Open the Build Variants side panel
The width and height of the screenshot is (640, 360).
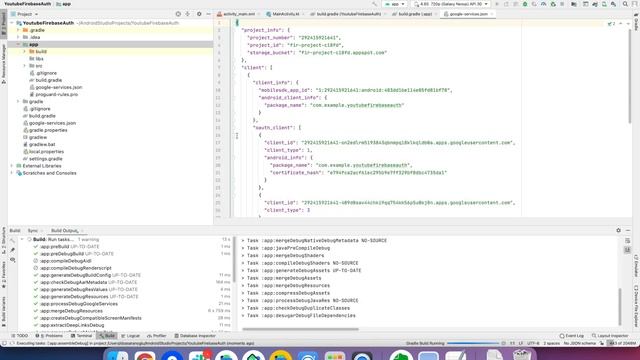pos(4,311)
